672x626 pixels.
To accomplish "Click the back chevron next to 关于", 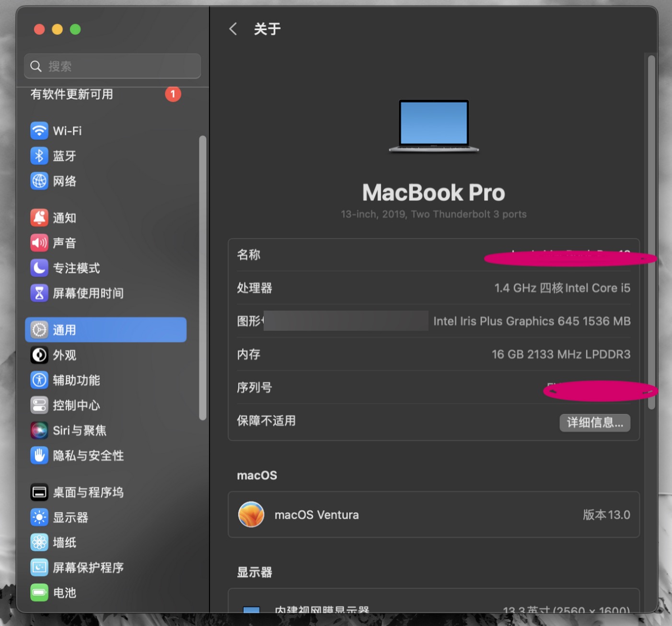I will pos(233,29).
